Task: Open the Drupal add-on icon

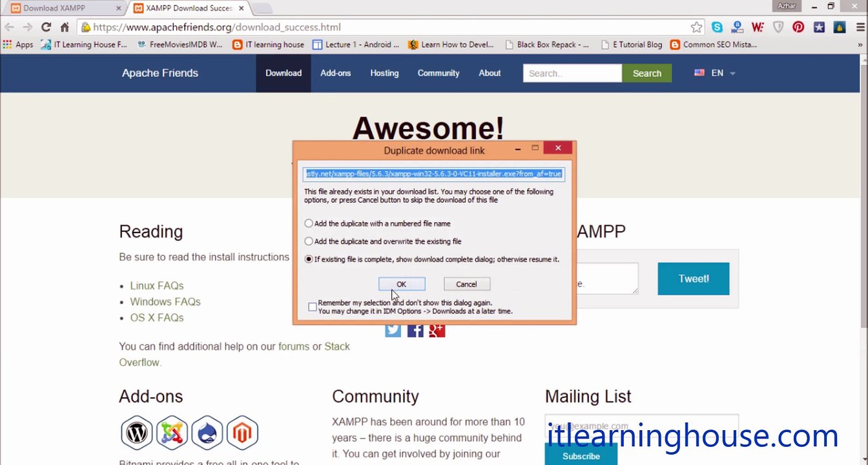Action: (207, 432)
